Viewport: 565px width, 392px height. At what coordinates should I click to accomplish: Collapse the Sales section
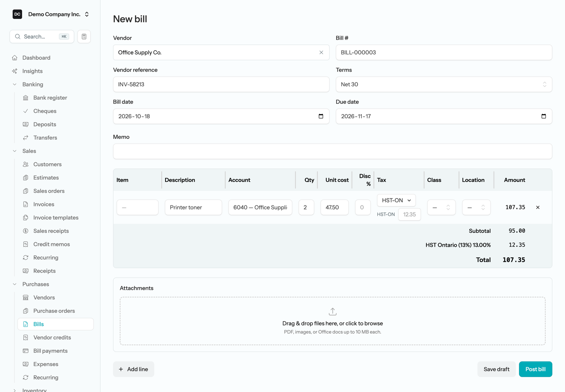[x=15, y=151]
